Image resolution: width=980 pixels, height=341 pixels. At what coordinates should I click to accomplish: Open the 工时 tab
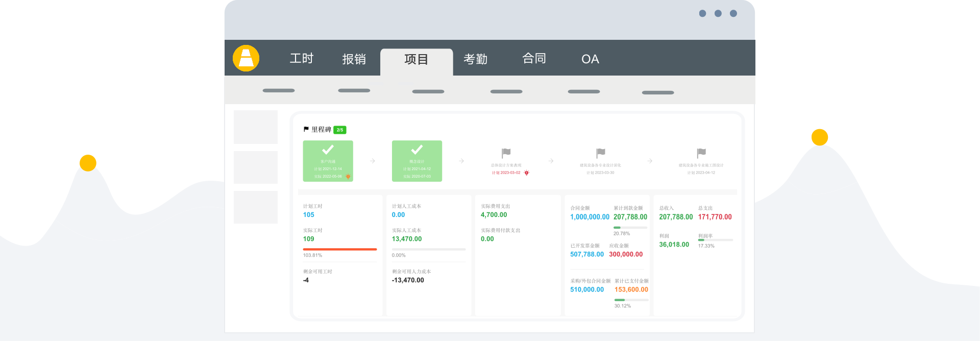coord(302,59)
